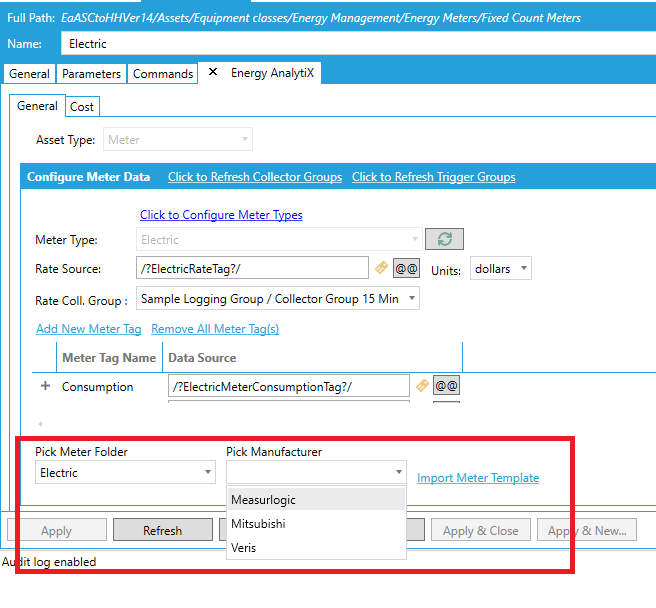Screen dimensions: 656x608
Task: Switch to the Parameters tab
Action: pyautogui.click(x=91, y=74)
